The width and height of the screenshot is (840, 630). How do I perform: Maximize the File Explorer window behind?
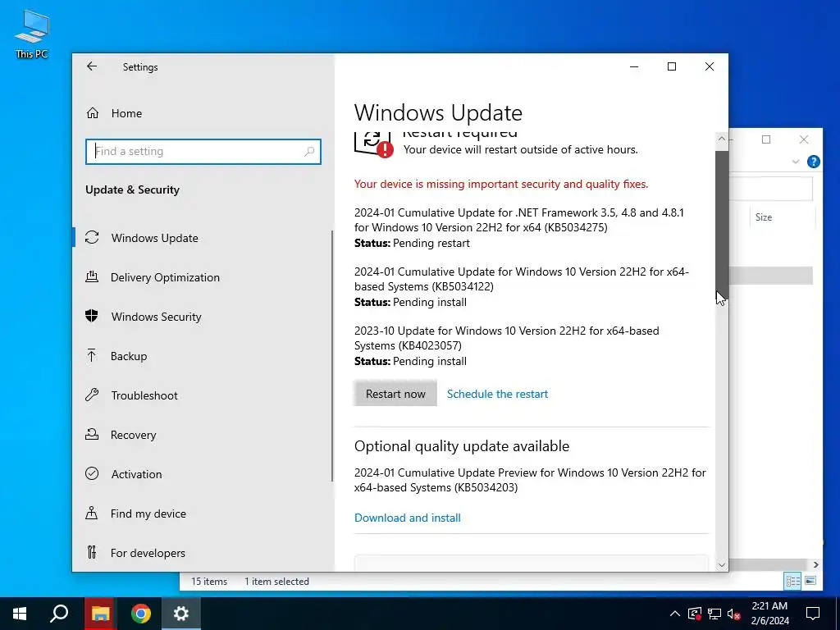pos(766,139)
